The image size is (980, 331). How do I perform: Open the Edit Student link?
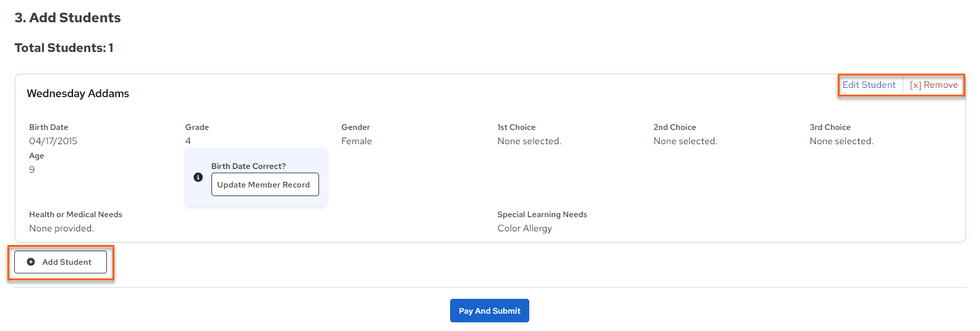pos(869,85)
